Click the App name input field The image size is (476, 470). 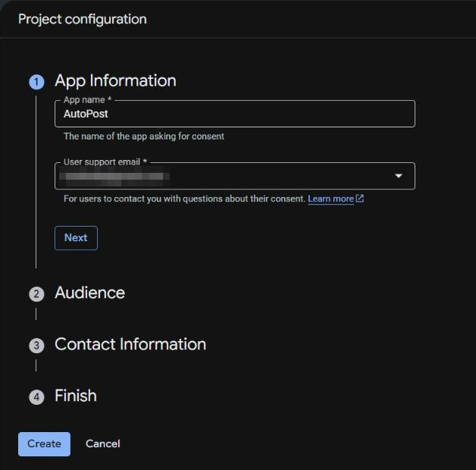click(235, 114)
